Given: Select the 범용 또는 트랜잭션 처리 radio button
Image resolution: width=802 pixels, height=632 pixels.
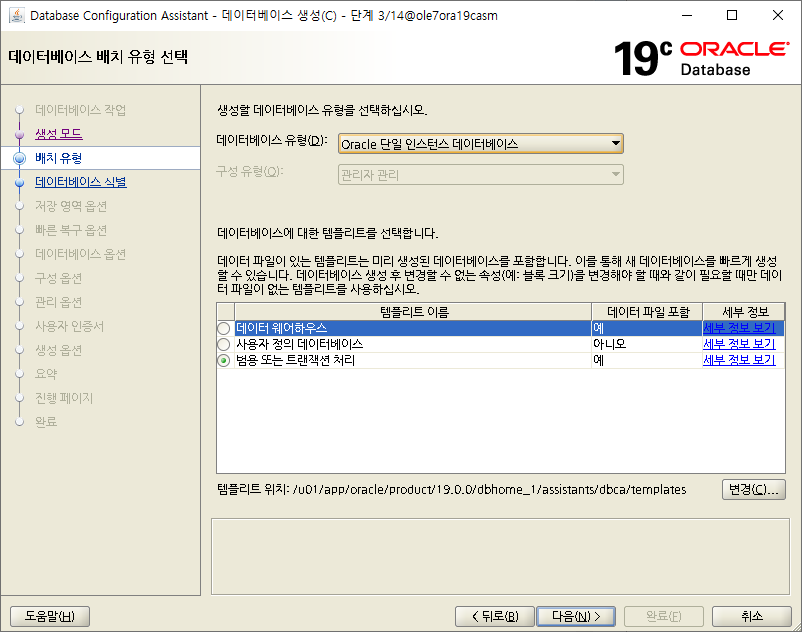Looking at the screenshot, I should coord(224,360).
